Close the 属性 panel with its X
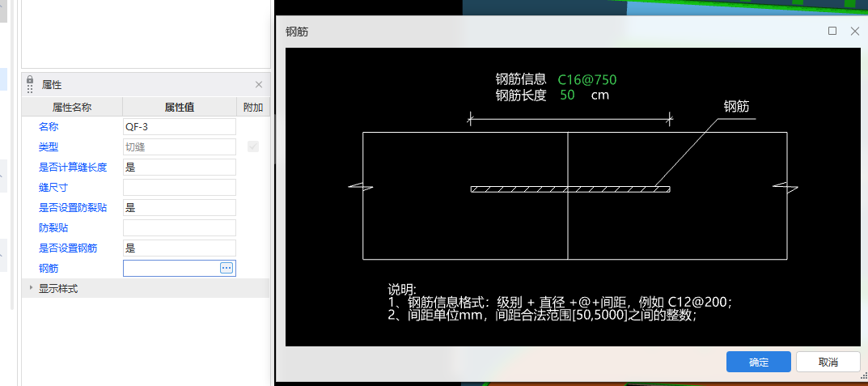 tap(259, 84)
